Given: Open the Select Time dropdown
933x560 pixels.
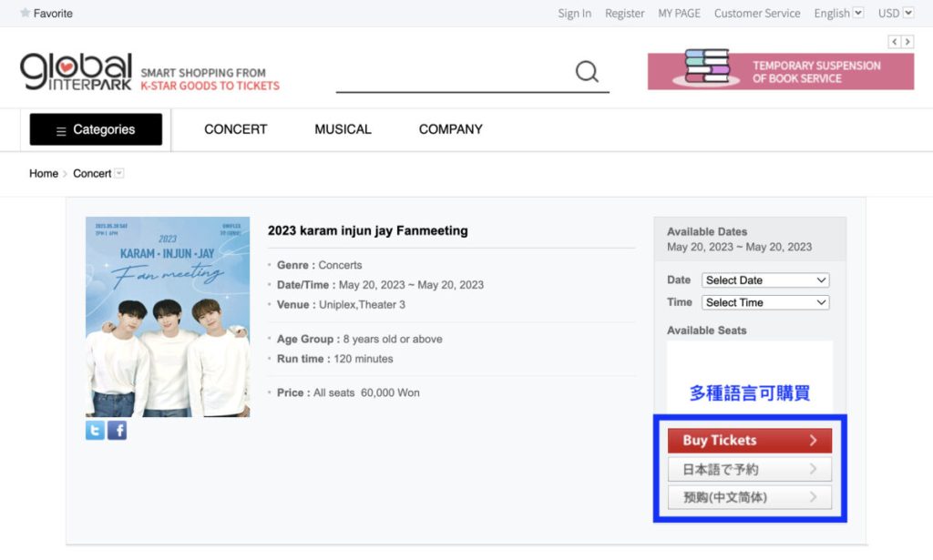Looking at the screenshot, I should coord(764,302).
